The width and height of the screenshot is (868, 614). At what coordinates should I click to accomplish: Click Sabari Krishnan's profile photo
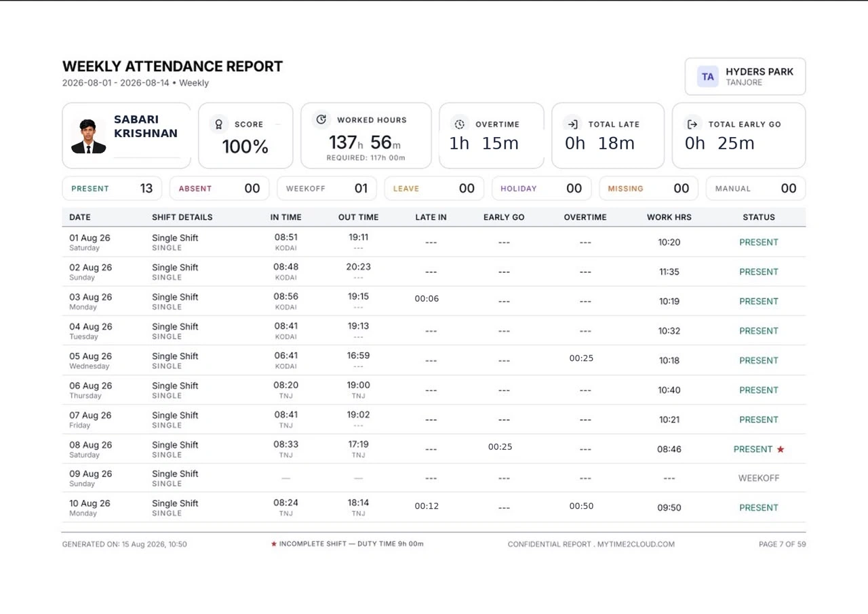[x=88, y=136]
